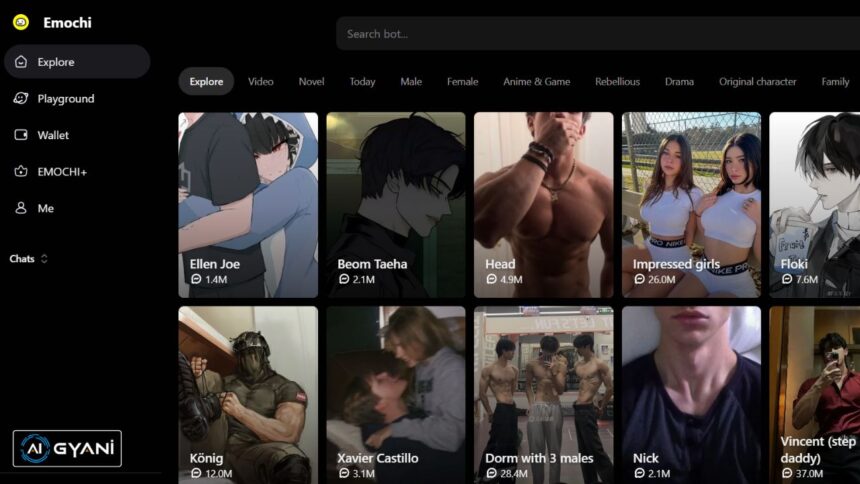Select the Anime & Game category tab

tap(536, 82)
